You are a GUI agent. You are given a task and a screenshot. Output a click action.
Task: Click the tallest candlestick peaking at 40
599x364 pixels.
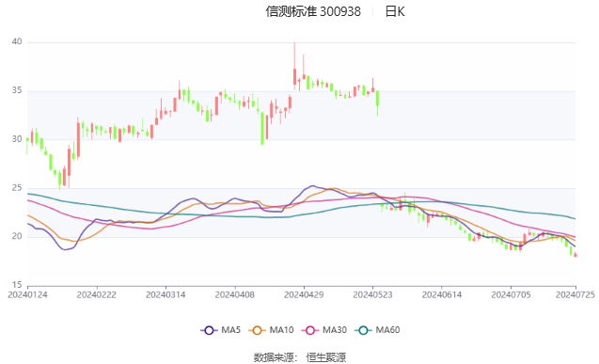tap(294, 66)
